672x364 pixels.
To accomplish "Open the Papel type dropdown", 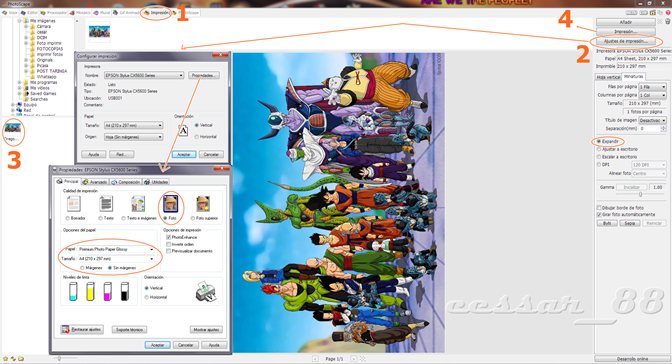I will coord(116,249).
